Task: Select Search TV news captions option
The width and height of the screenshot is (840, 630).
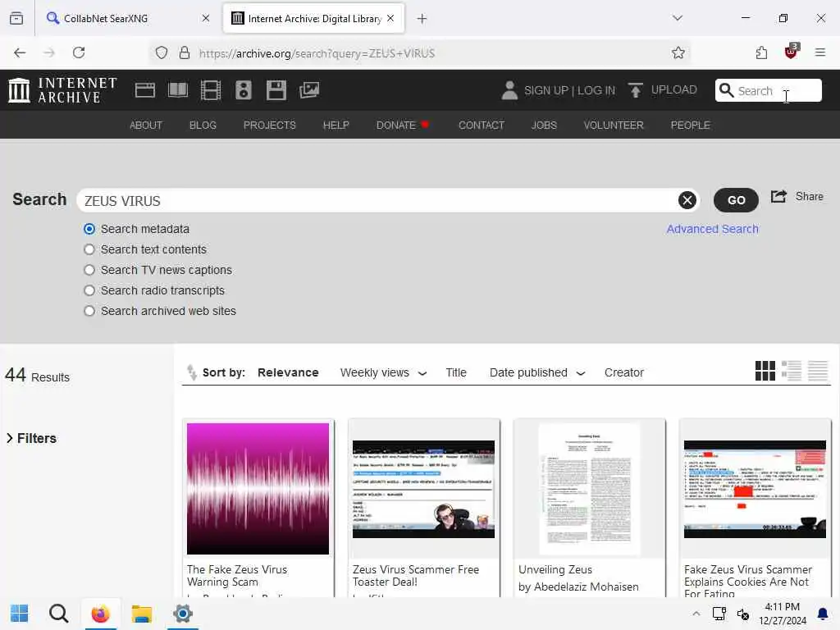Action: click(89, 270)
